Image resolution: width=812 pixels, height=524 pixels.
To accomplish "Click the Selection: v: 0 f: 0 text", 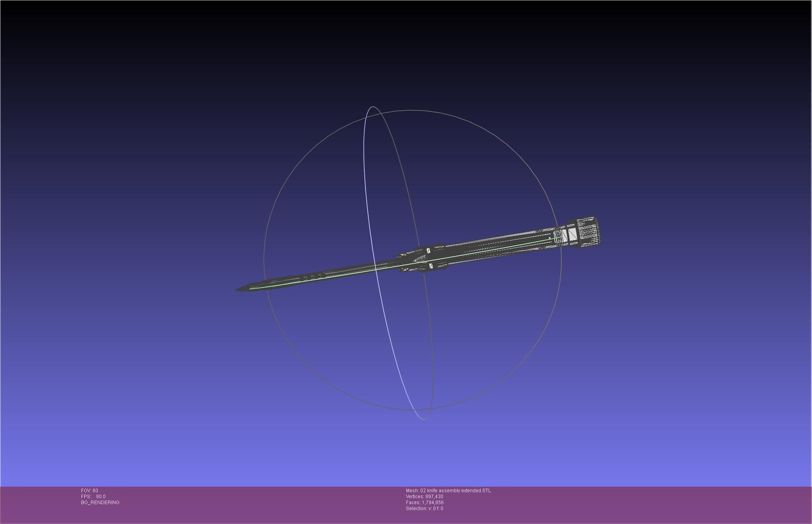I will (425, 509).
